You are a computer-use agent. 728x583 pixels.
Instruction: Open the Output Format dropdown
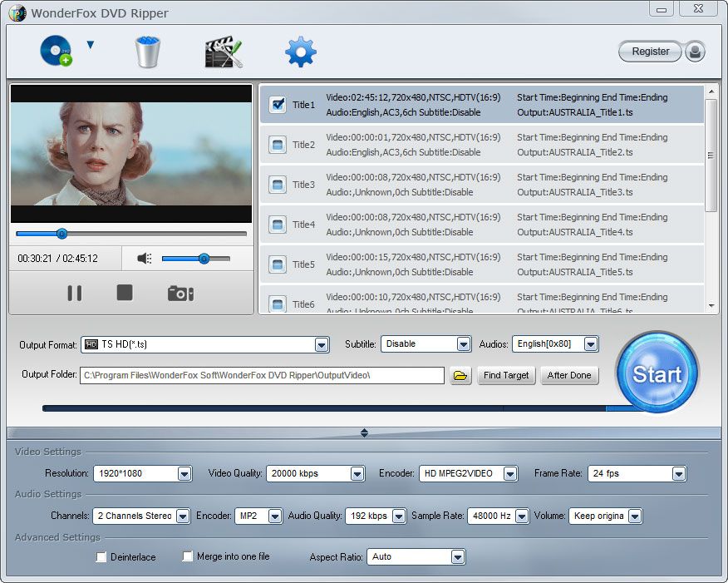(x=322, y=343)
